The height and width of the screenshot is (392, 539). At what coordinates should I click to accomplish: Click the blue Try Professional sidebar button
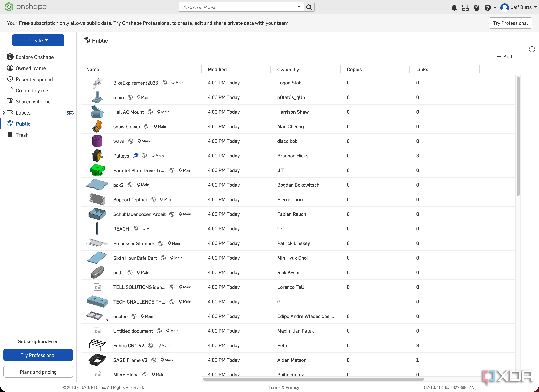38,355
